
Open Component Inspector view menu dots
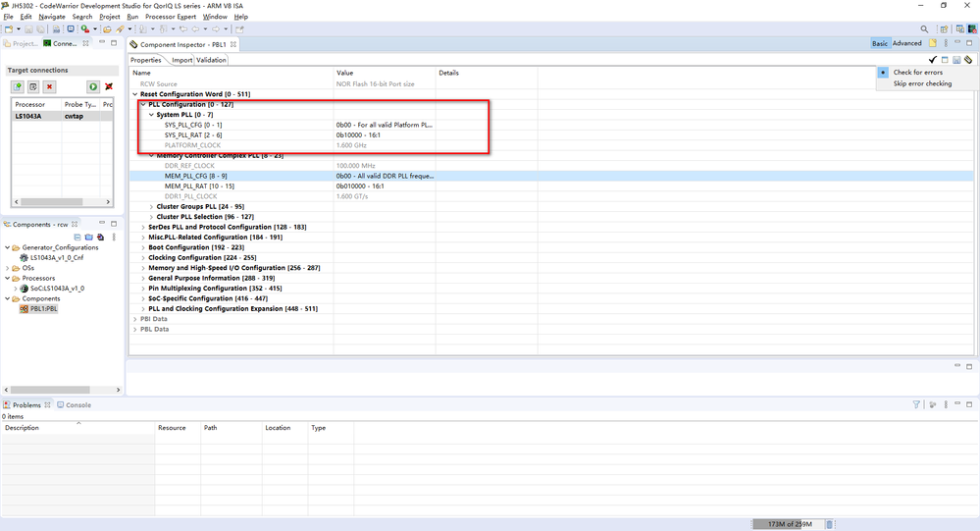coord(946,43)
